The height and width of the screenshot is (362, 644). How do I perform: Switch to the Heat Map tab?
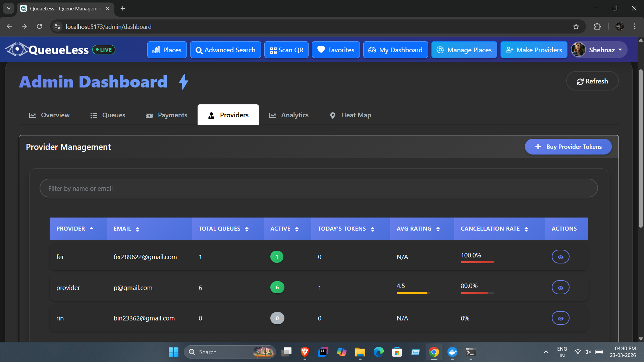350,115
